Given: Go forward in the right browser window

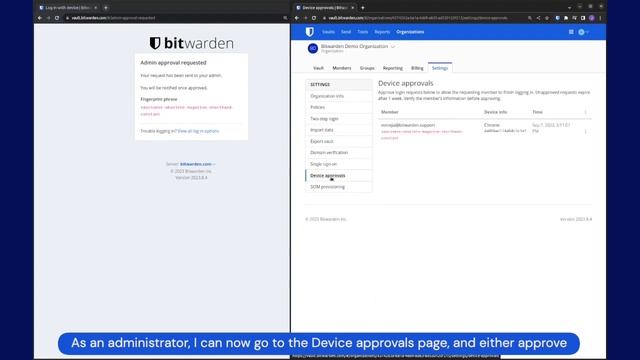Looking at the screenshot, I should pos(305,18).
